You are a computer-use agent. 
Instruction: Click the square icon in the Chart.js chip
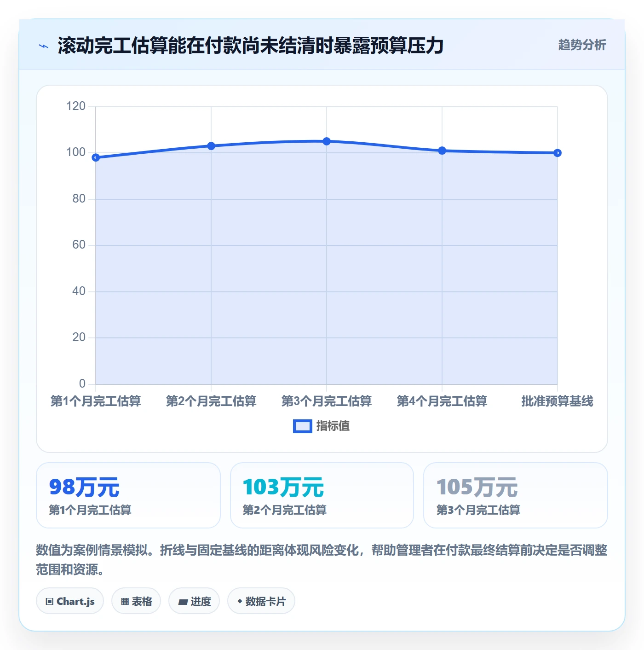click(x=49, y=602)
